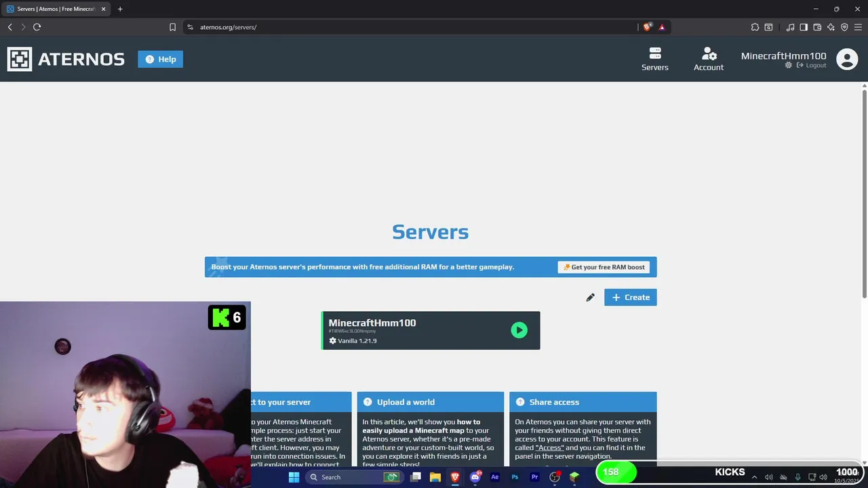Start the MinecraftHmm100 server with play icon
868x488 pixels.
pos(519,330)
